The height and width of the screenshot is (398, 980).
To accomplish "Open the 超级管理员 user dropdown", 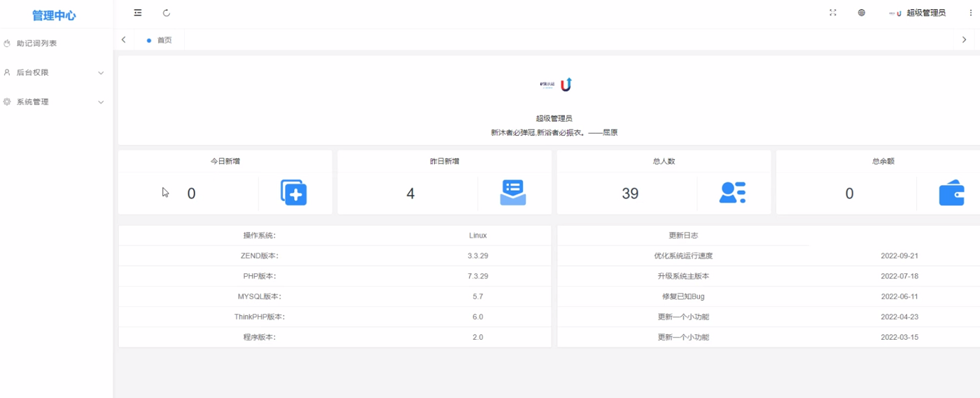I will click(918, 13).
